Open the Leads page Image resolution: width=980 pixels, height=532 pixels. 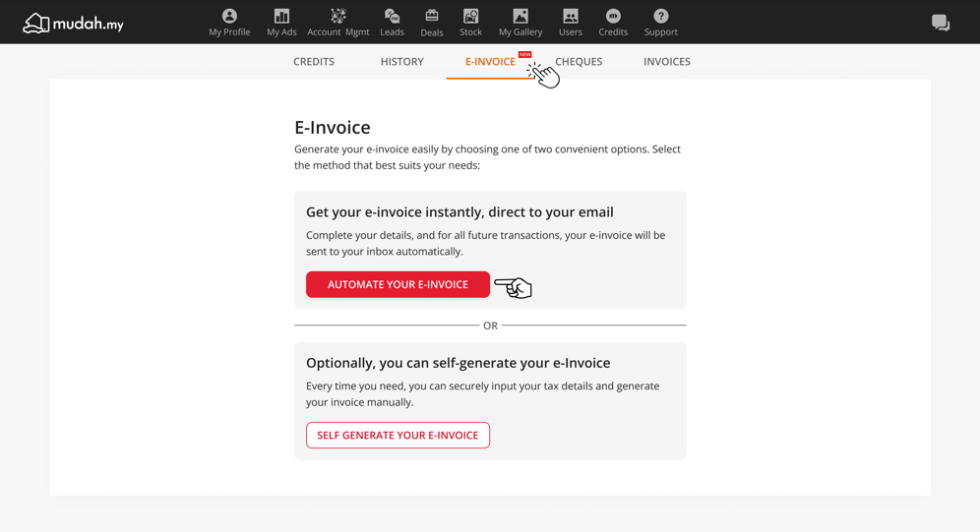392,22
